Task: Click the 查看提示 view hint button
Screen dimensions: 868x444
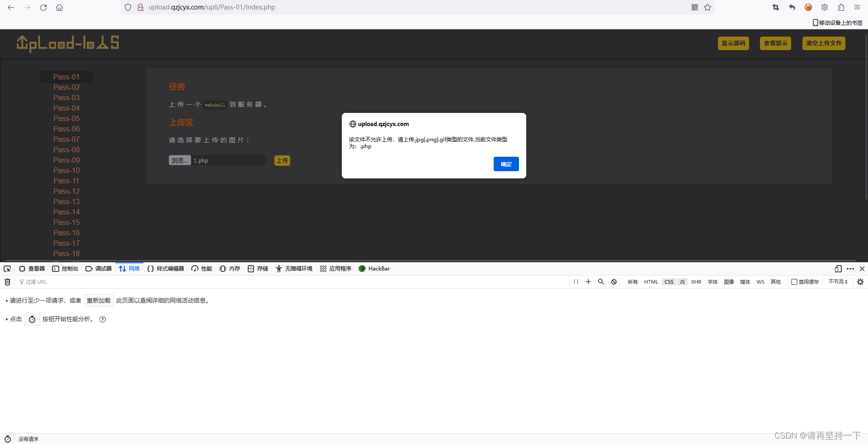Action: 775,43
